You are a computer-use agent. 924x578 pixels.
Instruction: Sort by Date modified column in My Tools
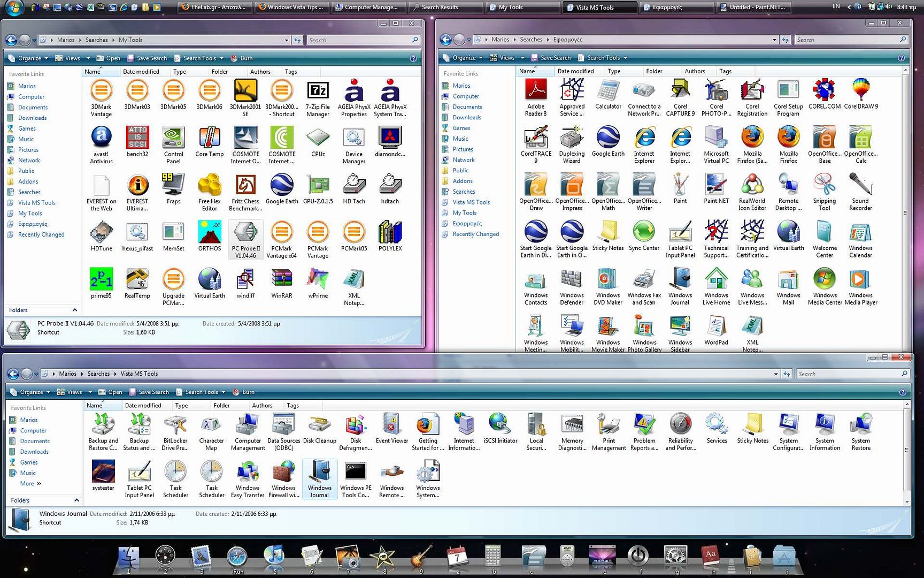tap(141, 72)
